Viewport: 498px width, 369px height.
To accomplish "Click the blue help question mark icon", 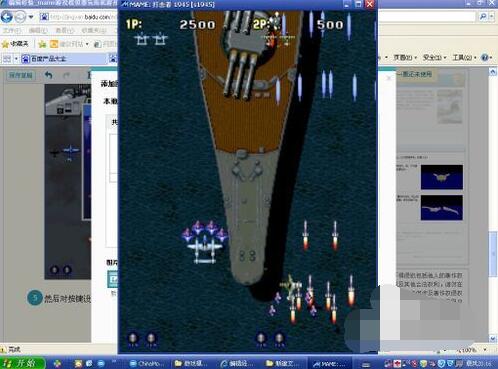I will click(x=485, y=58).
